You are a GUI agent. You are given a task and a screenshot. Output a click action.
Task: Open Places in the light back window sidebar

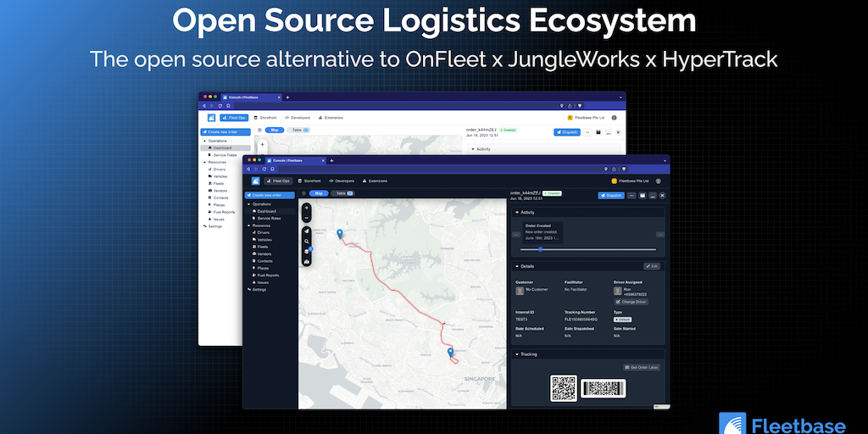click(220, 205)
